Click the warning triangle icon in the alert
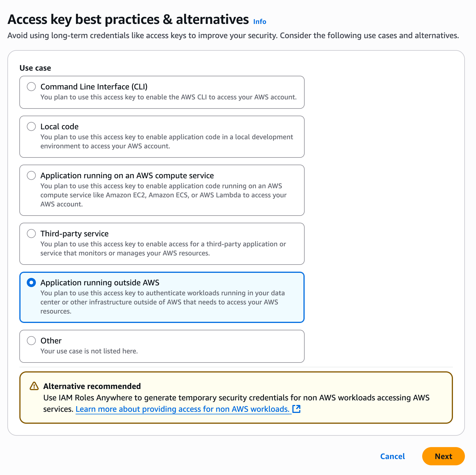Image resolution: width=476 pixels, height=475 pixels. (x=34, y=386)
